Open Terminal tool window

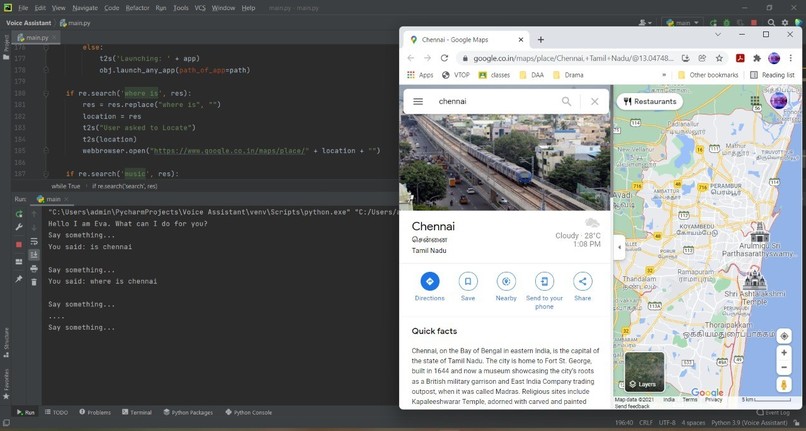click(137, 412)
